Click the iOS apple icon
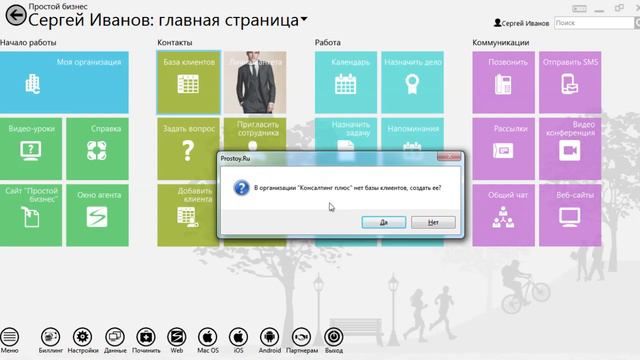Viewport: 640px width, 360px height. pyautogui.click(x=238, y=337)
